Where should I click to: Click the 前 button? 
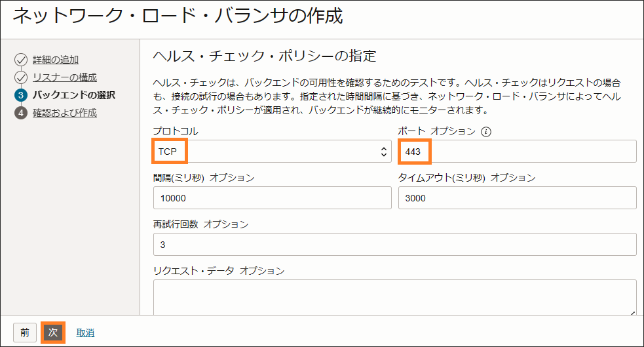pyautogui.click(x=25, y=332)
